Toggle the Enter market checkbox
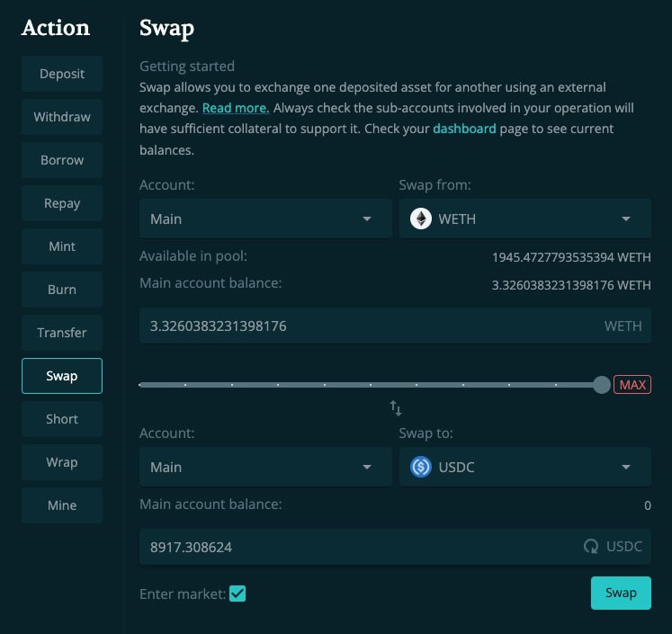This screenshot has width=672, height=634. pos(237,594)
